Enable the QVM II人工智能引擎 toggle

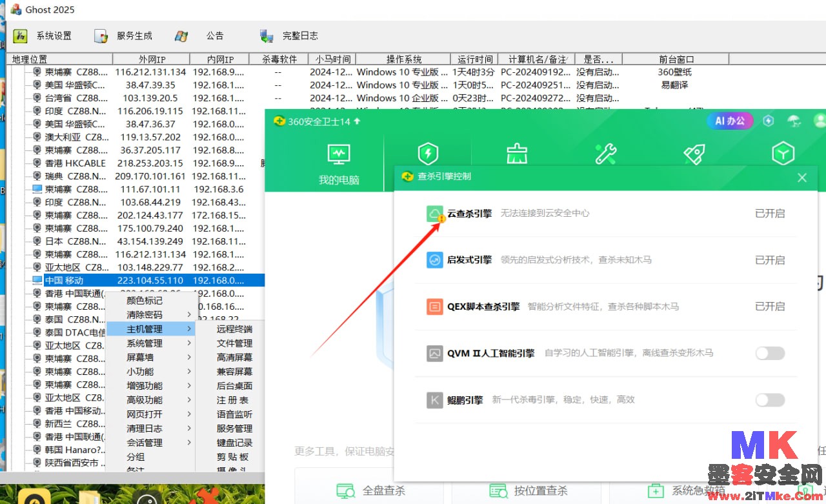pos(771,353)
